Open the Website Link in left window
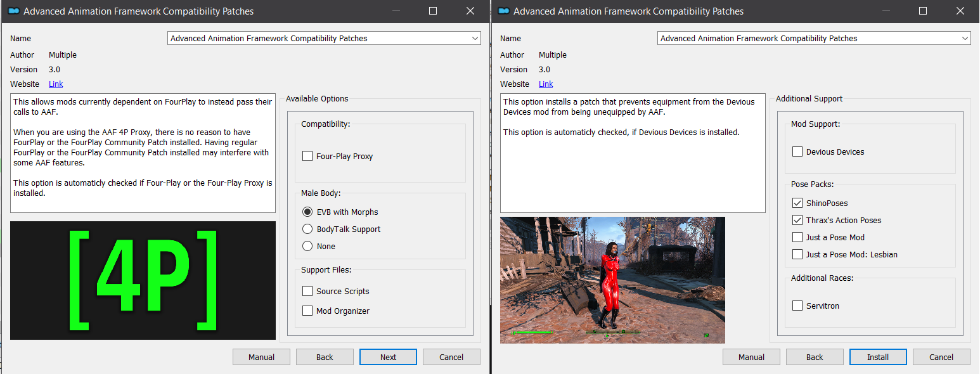Image resolution: width=980 pixels, height=374 pixels. pos(56,84)
